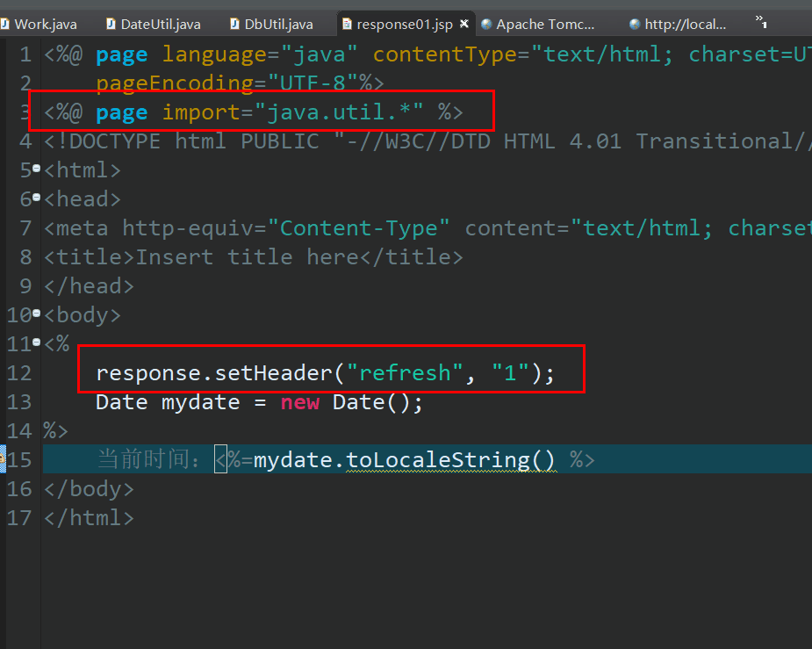812x649 pixels.
Task: Click the DOCTYPE declaration on line 4
Action: (428, 141)
